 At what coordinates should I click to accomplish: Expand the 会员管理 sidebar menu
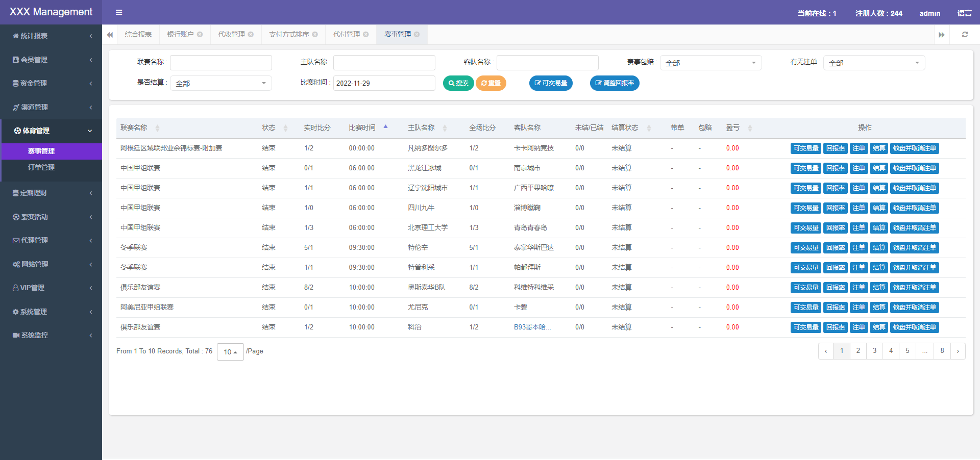pos(51,60)
